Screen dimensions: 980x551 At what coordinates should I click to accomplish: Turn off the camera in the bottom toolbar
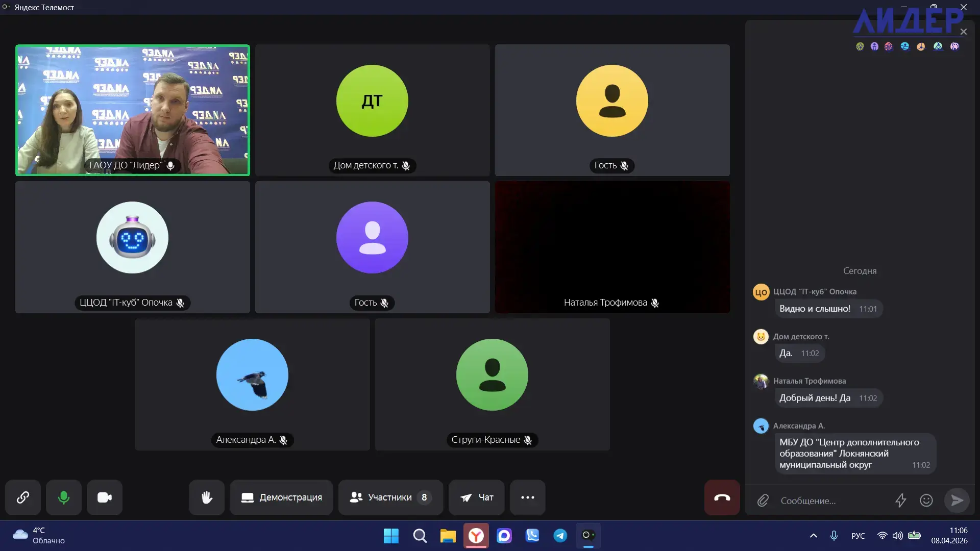click(x=105, y=497)
